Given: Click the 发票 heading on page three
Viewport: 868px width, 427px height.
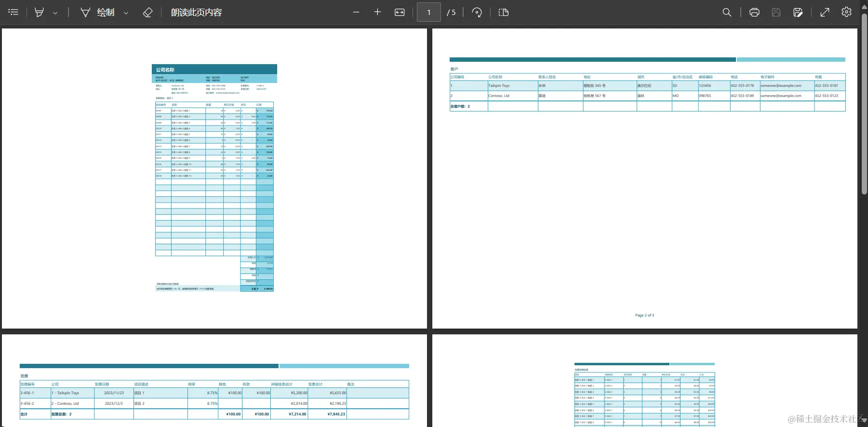Looking at the screenshot, I should coord(24,376).
